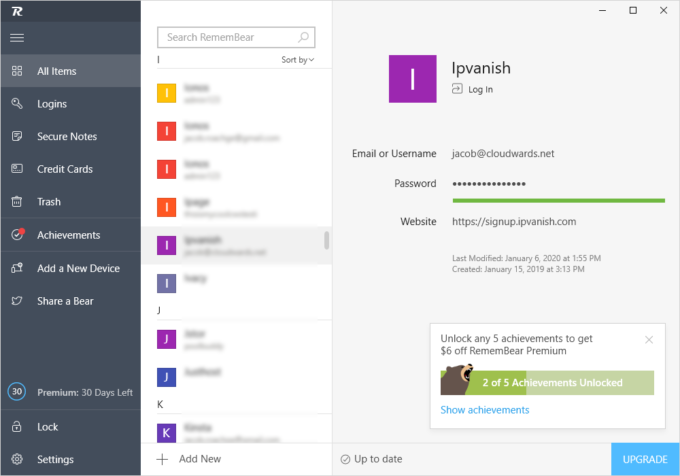Click the 30 days premium badge
Screen dimensions: 680x476
[17, 392]
